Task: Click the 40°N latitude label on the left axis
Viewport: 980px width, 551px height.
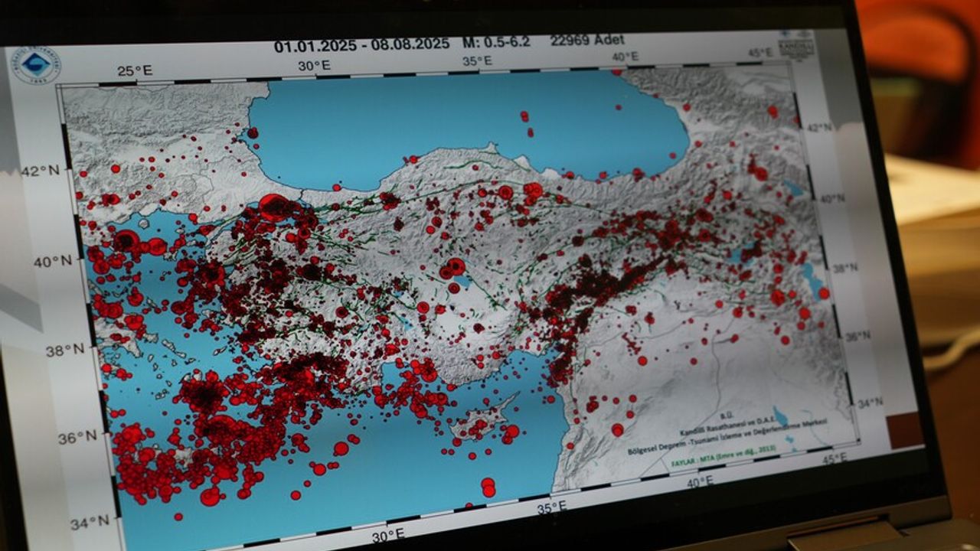Action: [54, 262]
